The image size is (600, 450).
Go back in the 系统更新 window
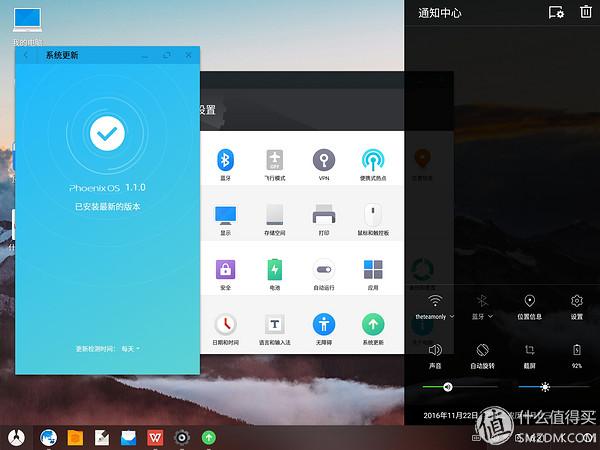(26, 55)
